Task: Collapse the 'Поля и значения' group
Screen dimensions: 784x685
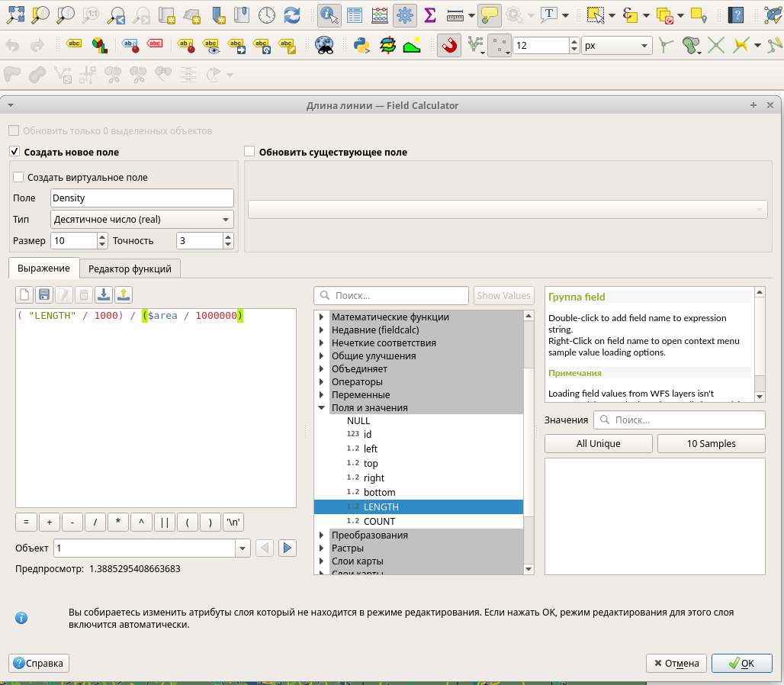Action: pos(321,408)
